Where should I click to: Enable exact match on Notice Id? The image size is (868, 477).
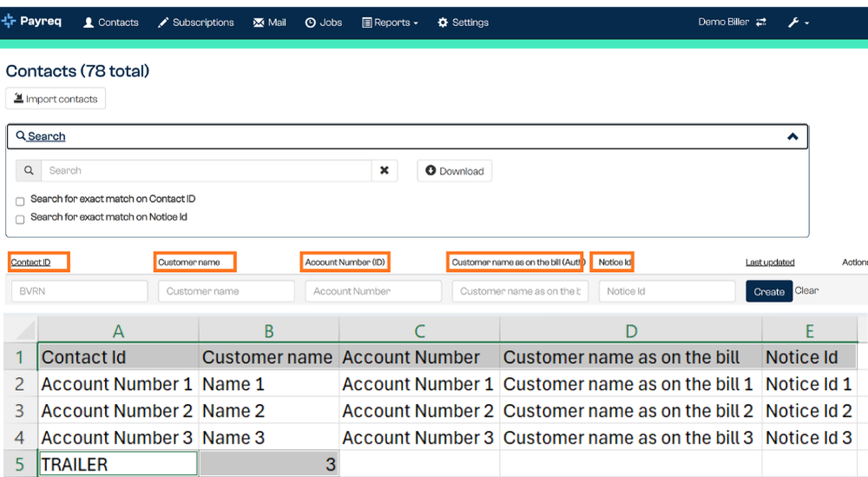point(20,220)
